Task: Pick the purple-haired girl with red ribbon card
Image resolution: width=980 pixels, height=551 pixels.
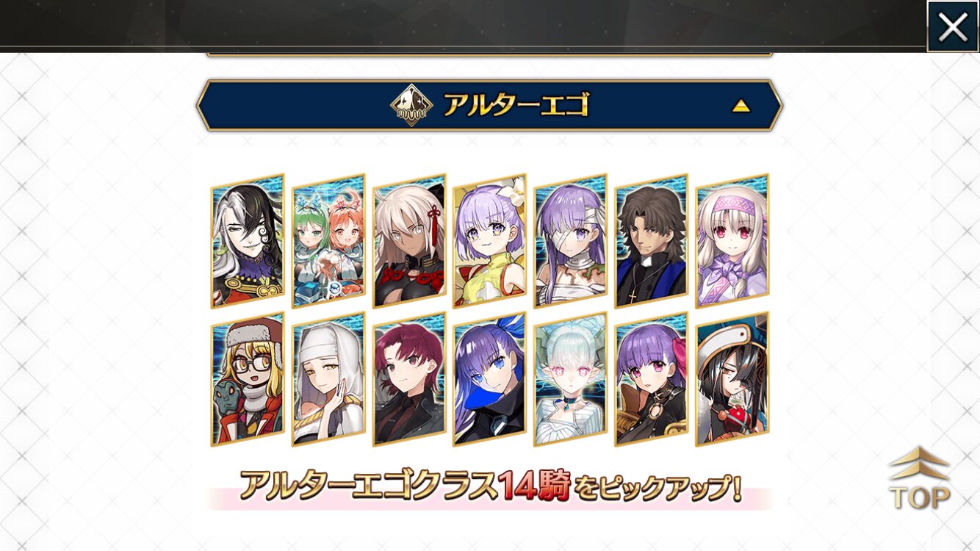Action: coord(652,380)
